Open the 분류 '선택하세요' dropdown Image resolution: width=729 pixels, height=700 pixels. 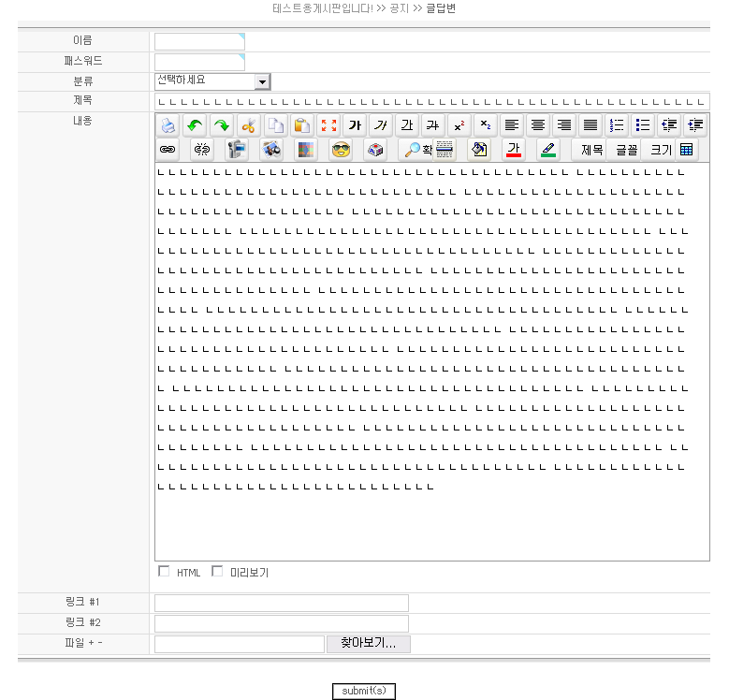[x=212, y=81]
